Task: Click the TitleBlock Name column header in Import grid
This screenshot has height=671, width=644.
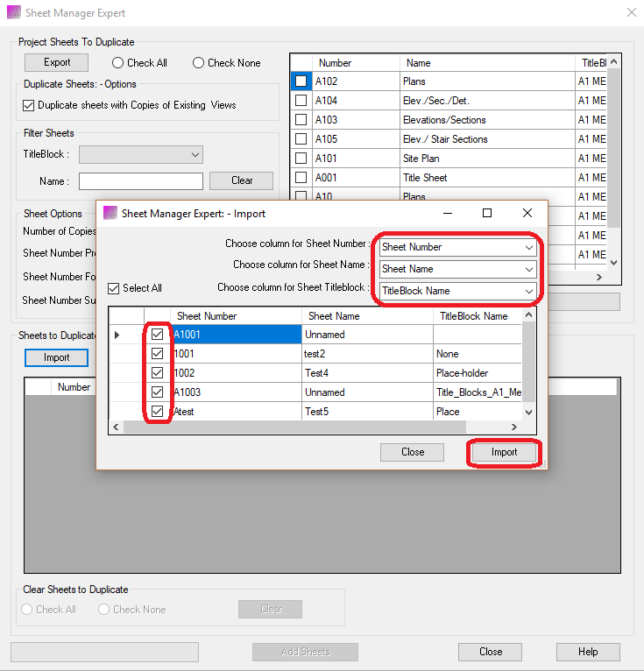Action: click(x=478, y=316)
